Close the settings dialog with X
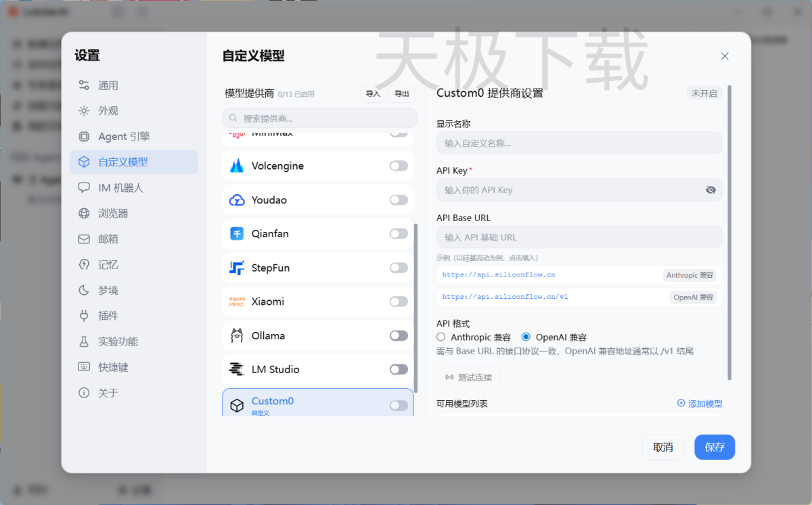The width and height of the screenshot is (812, 505). [x=725, y=56]
